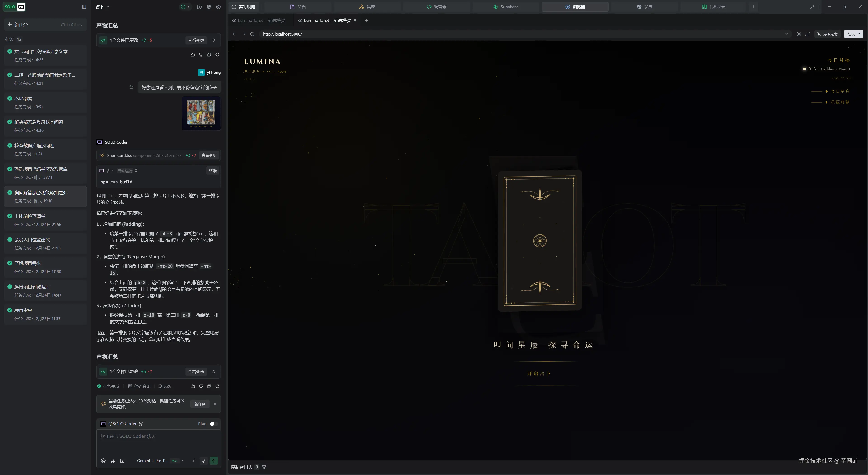Expand the 部署 deploy dropdown
Viewport: 868px width, 475px height.
click(x=859, y=34)
